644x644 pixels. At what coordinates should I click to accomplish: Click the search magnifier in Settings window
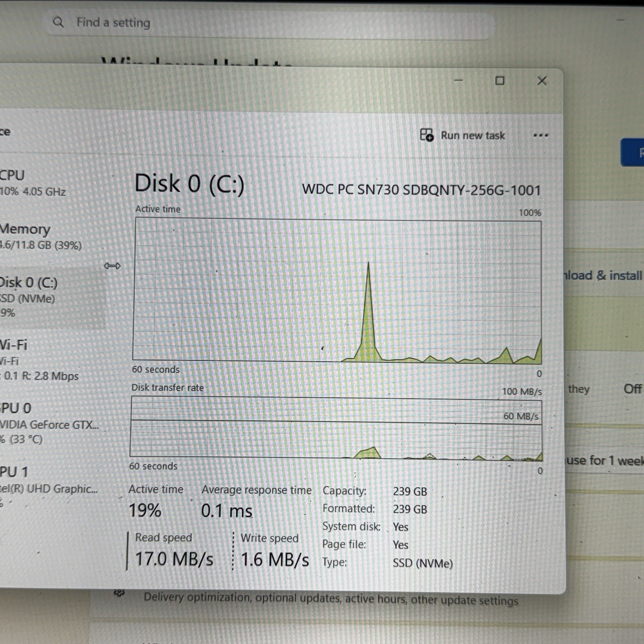coord(58,22)
